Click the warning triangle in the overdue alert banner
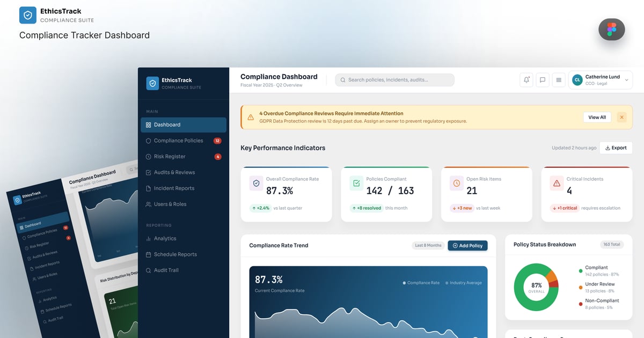This screenshot has height=338, width=644. point(251,117)
